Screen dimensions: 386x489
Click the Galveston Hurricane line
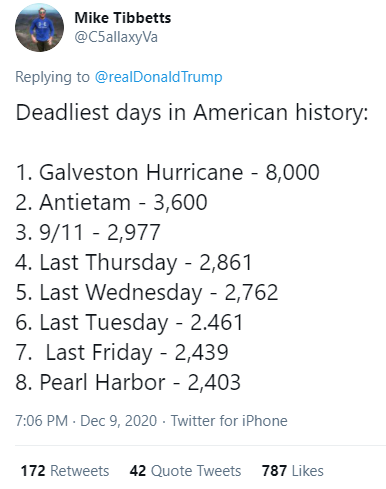(168, 172)
